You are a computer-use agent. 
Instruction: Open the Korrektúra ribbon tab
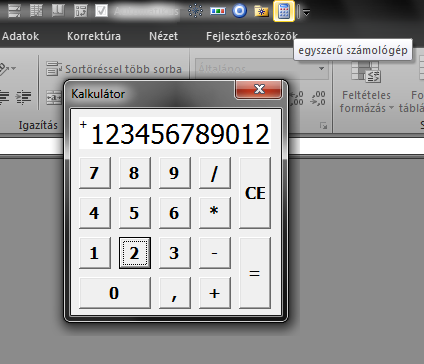coord(94,36)
